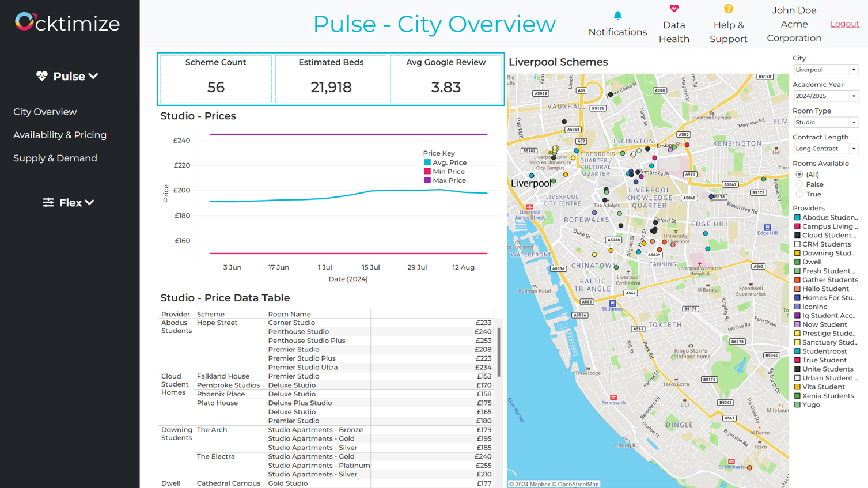This screenshot has width=868, height=488.
Task: Go to Supply & Demand page
Action: pyautogui.click(x=55, y=158)
